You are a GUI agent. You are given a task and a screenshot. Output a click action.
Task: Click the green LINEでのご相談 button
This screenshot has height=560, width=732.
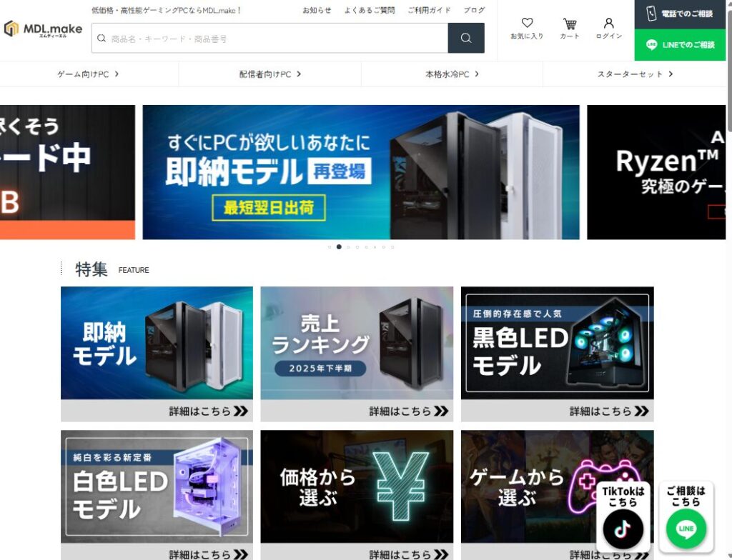[x=680, y=45]
